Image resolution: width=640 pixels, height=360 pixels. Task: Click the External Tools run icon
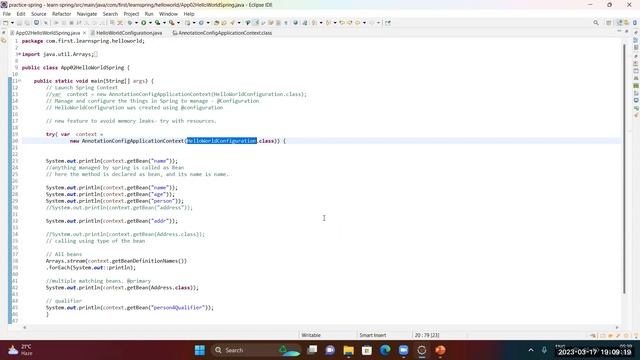tap(172, 23)
